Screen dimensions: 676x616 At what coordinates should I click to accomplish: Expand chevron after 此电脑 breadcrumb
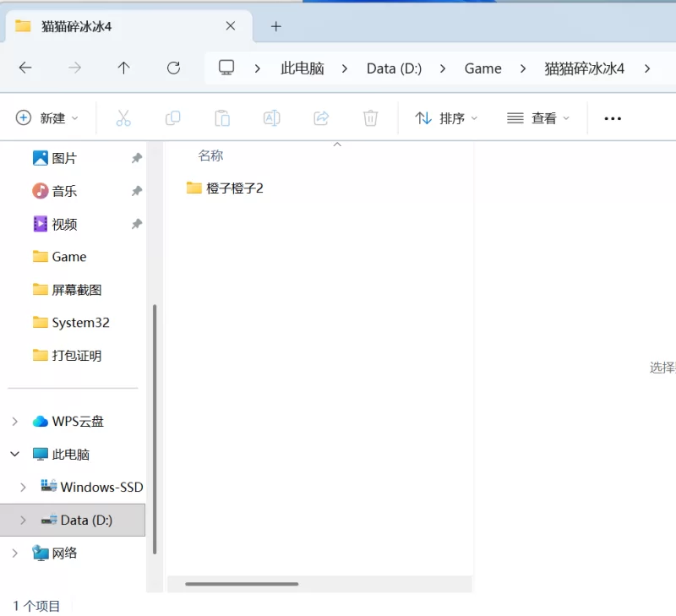(x=345, y=68)
